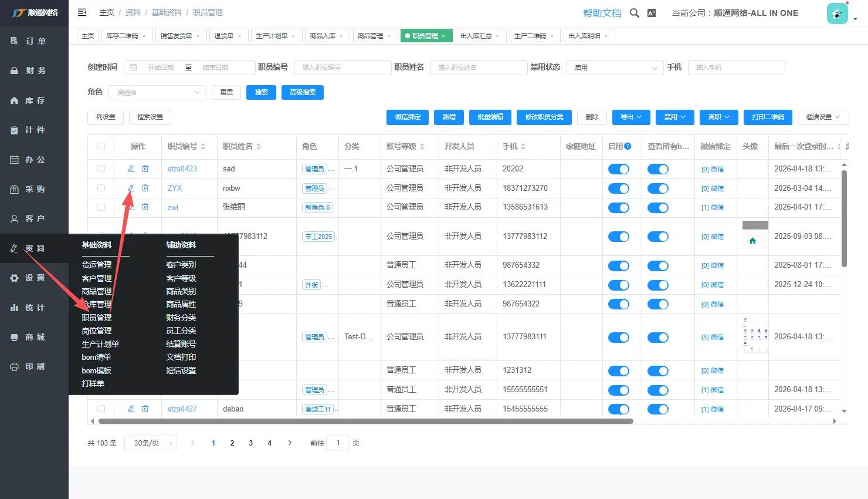Expand the 禁用状态 dropdown showing 启用
This screenshot has width=868, height=499.
[x=615, y=68]
